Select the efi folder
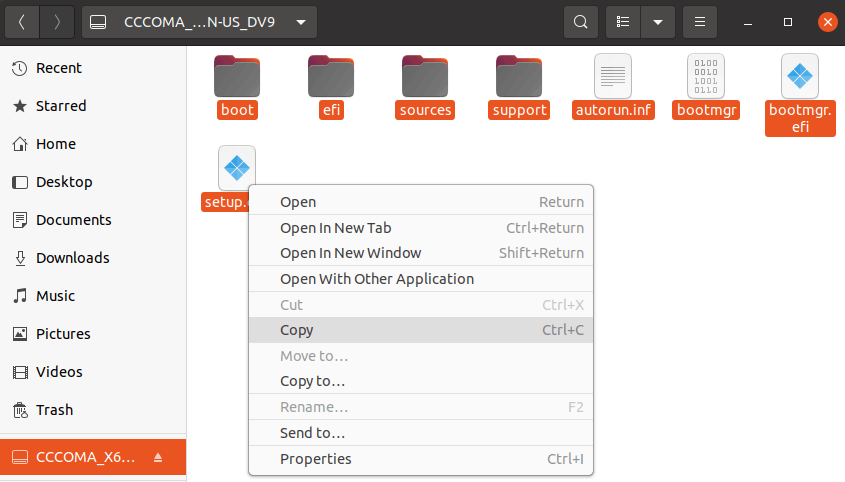This screenshot has width=845, height=482. click(331, 75)
